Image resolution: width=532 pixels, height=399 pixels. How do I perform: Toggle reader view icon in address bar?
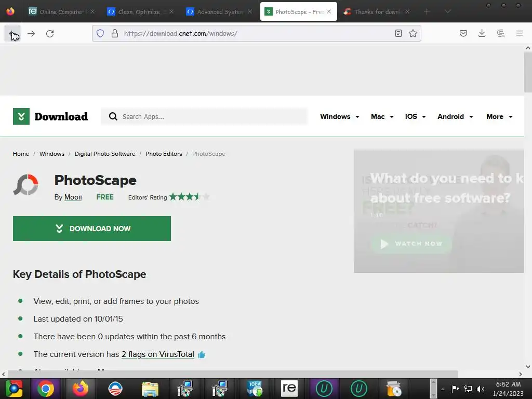coord(398,33)
